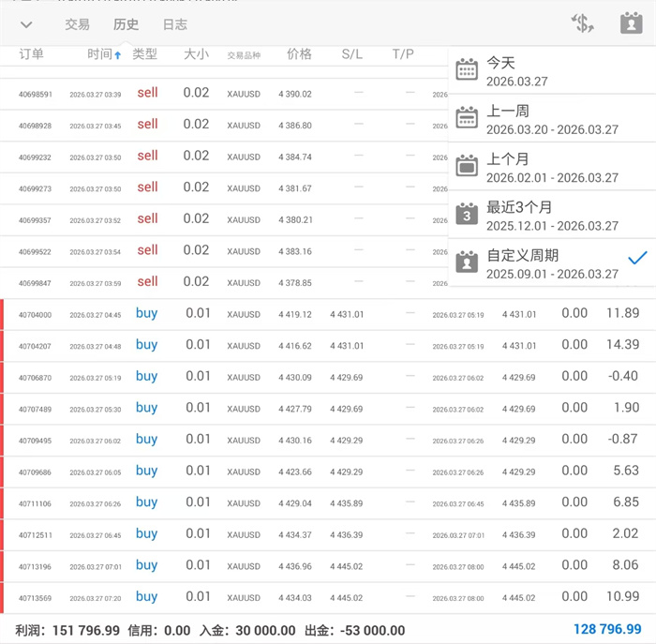Click the last week calendar icon
This screenshot has height=644, width=656.
467,118
